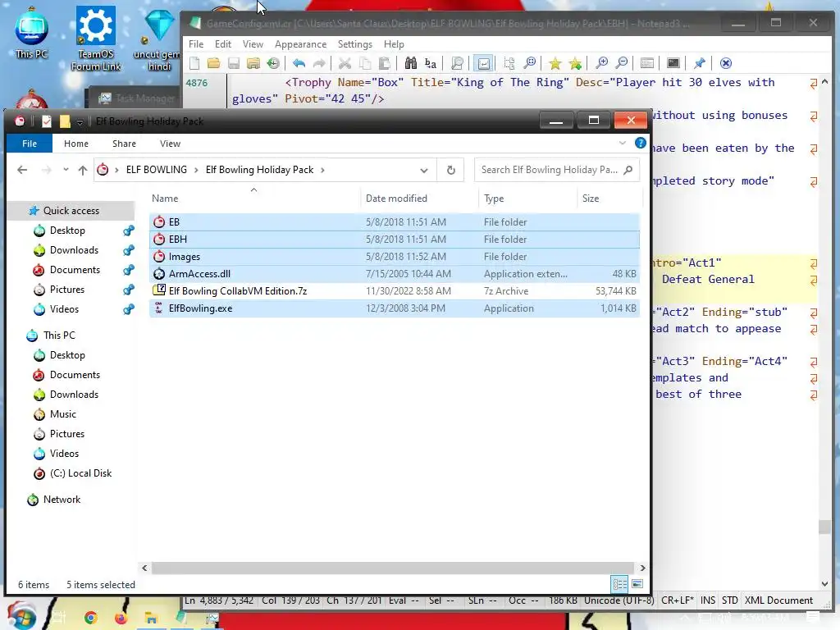Expand the Explorer ribbon with the chevron
The height and width of the screenshot is (630, 840).
622,143
